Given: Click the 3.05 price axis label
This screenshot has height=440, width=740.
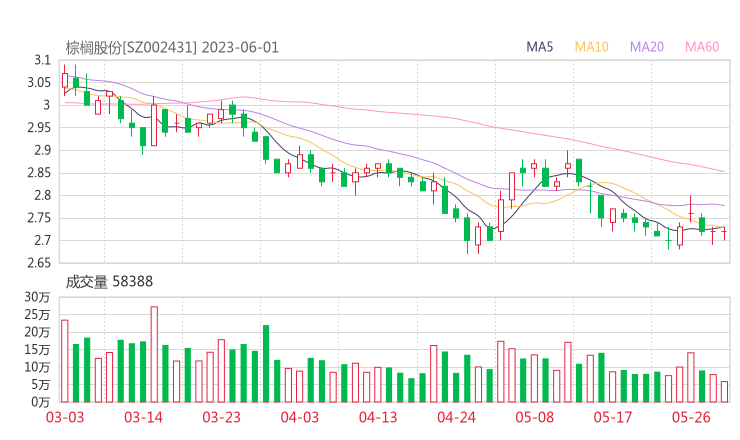Looking at the screenshot, I should (39, 83).
